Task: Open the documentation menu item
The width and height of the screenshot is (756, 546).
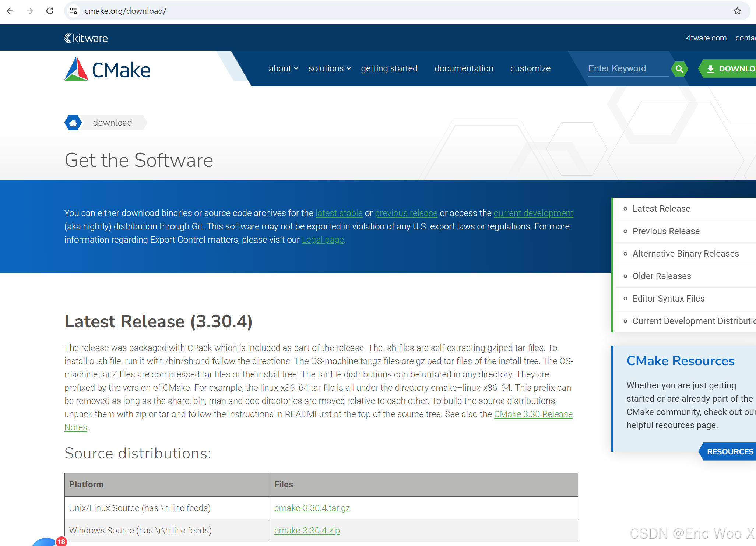Action: click(464, 68)
